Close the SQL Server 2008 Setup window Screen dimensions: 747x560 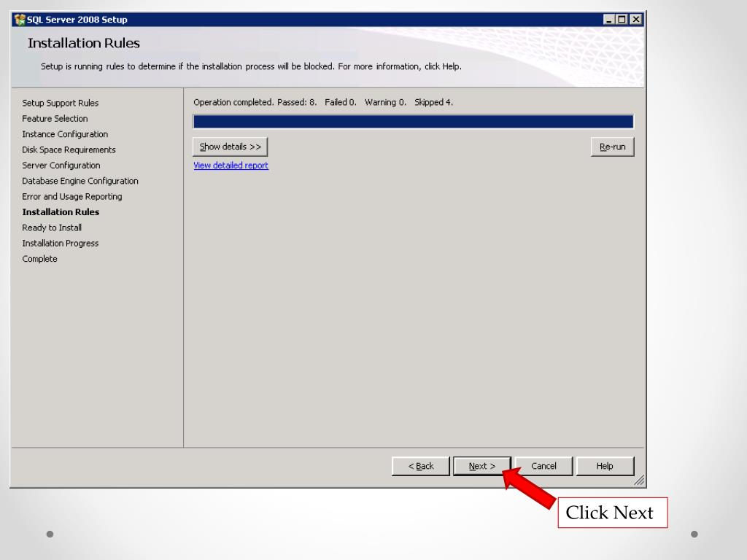635,20
